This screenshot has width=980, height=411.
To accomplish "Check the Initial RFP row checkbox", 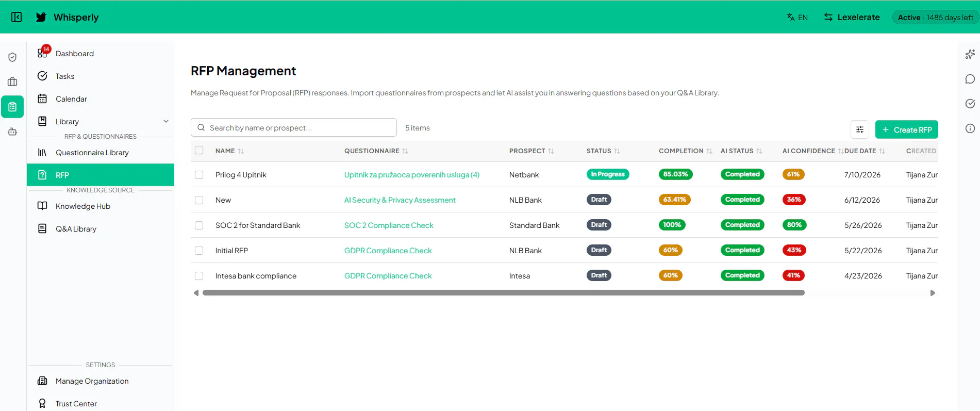I will [199, 251].
